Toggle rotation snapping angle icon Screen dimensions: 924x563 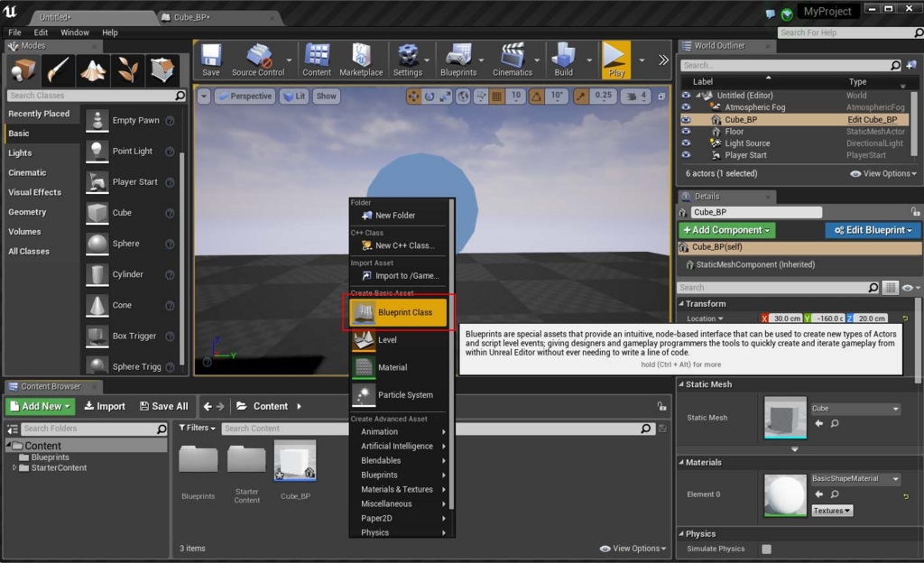(x=536, y=96)
